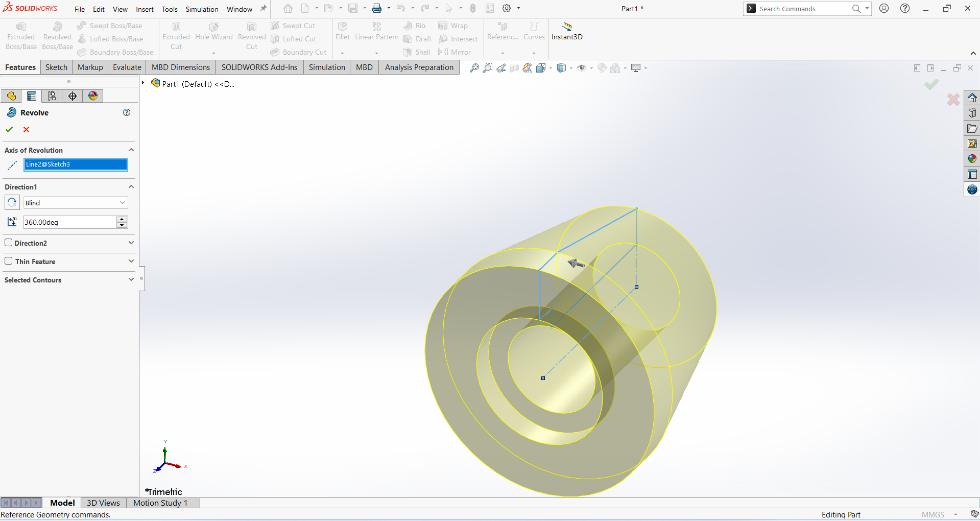
Task: Select the Instant3D tool
Action: pos(567,31)
